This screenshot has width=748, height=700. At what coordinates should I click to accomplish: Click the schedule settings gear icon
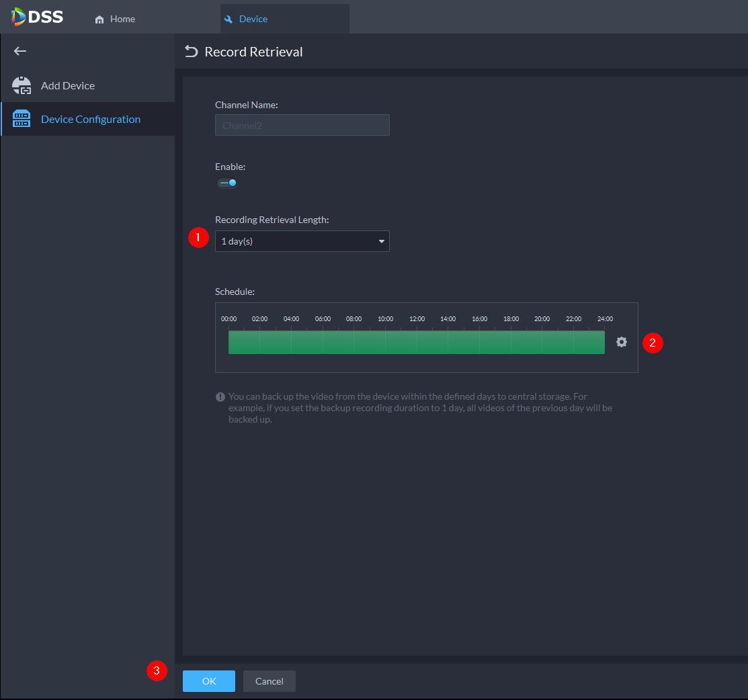[x=621, y=342]
